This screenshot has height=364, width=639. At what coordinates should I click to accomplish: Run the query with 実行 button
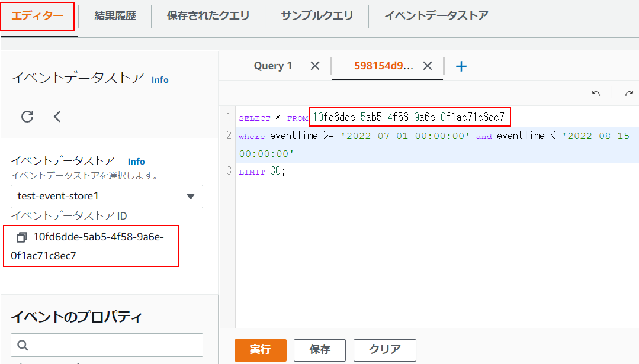click(x=260, y=349)
